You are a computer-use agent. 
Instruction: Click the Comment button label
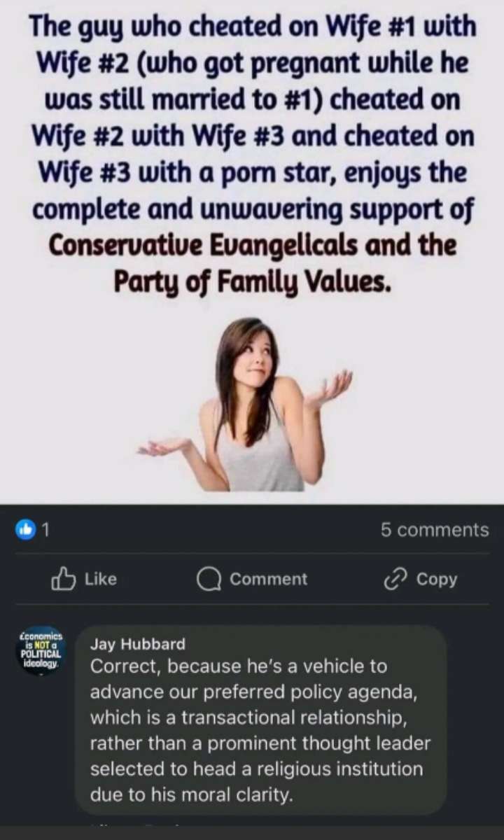coord(269,579)
